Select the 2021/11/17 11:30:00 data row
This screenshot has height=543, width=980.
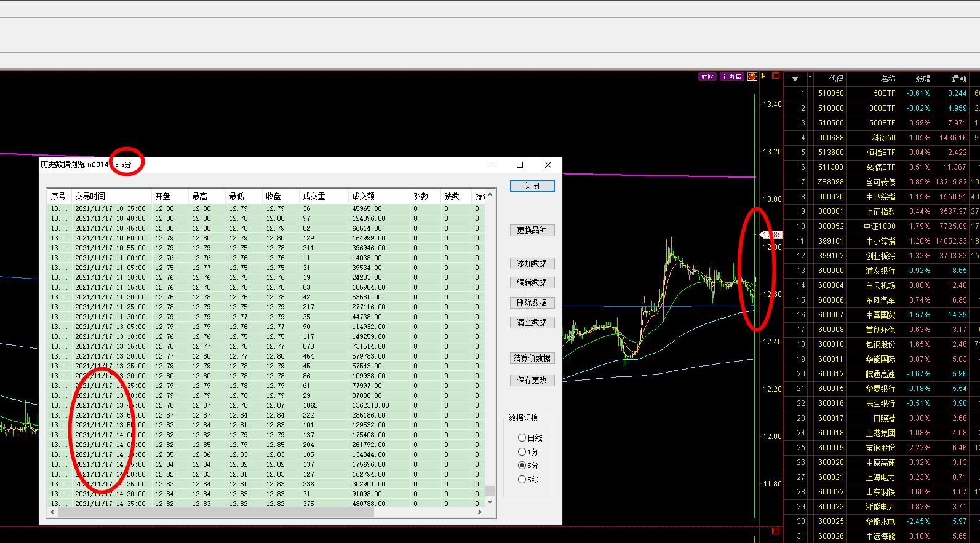click(266, 317)
